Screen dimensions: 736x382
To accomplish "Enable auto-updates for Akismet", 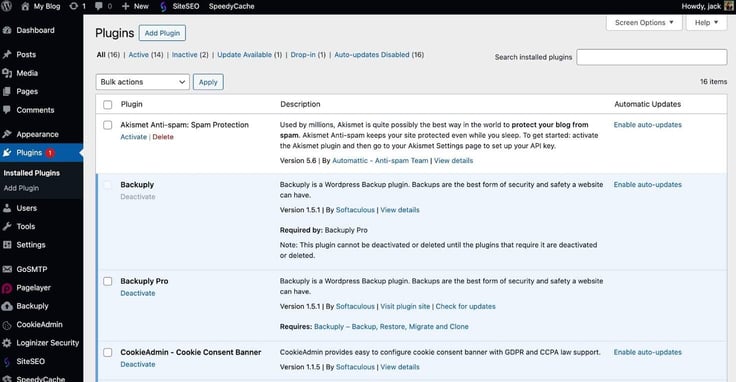I will (647, 124).
